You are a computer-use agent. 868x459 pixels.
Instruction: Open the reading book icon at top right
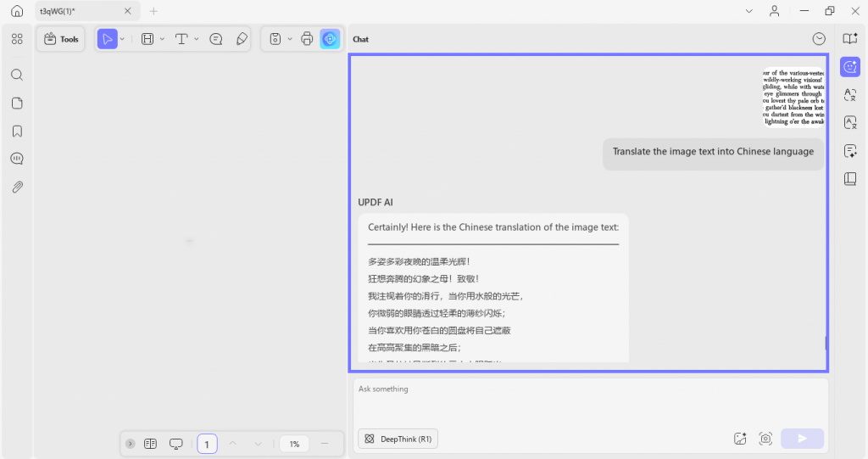click(x=850, y=38)
